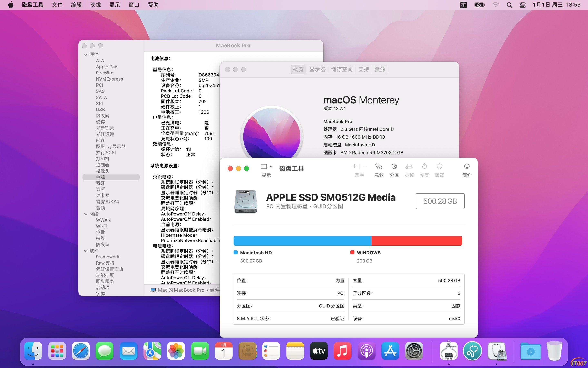The image size is (588, 368).
Task: Click the Restore (恢复) toolbar icon
Action: point(424,166)
